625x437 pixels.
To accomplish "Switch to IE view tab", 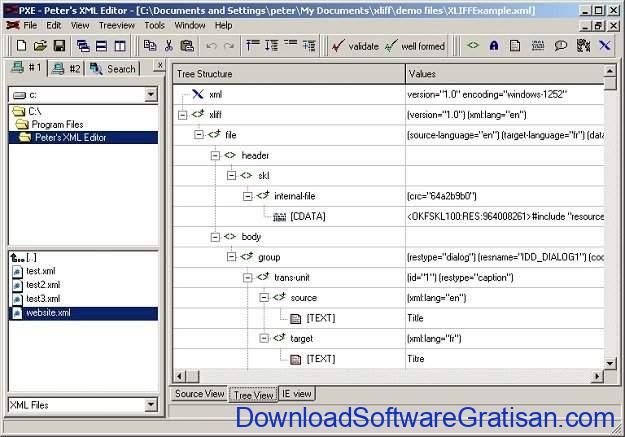I will click(297, 394).
